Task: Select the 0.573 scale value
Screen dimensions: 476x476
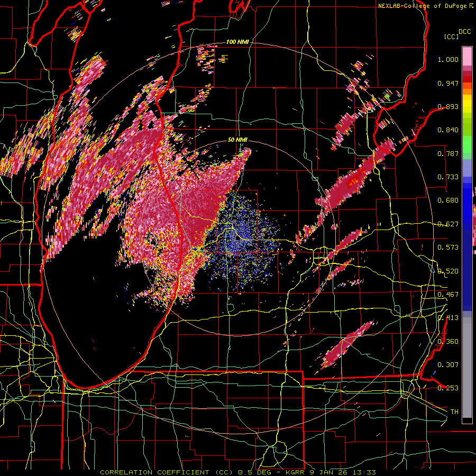Action: pyautogui.click(x=448, y=248)
